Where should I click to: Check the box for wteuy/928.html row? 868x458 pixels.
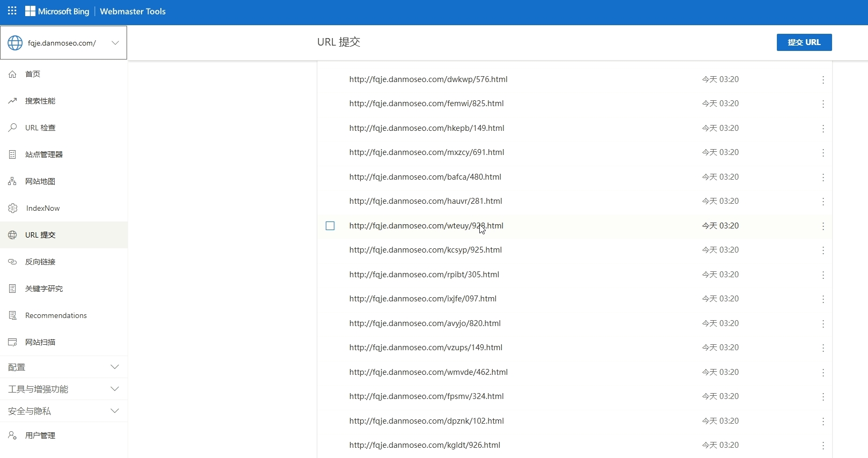pyautogui.click(x=330, y=226)
